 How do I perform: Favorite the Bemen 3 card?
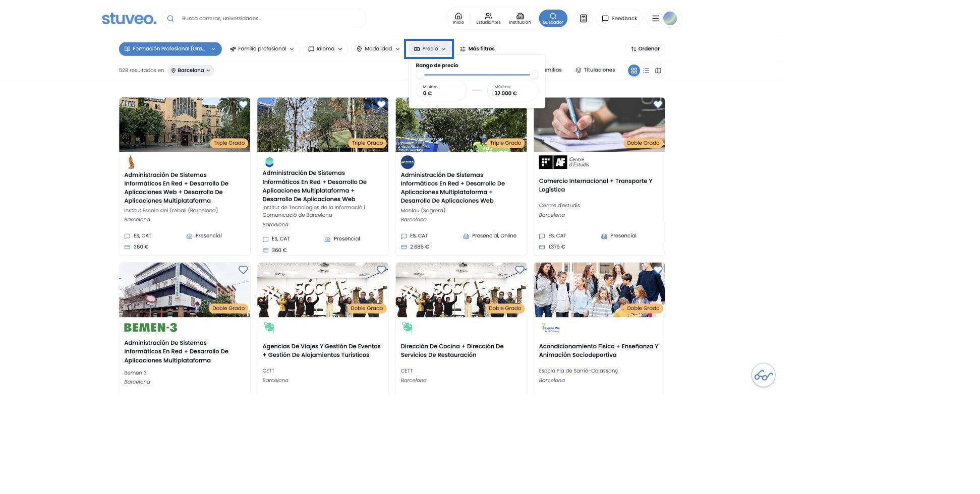pyautogui.click(x=243, y=270)
